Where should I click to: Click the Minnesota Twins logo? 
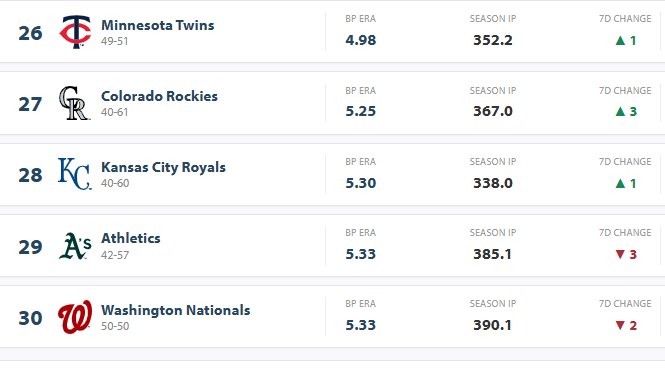[75, 32]
